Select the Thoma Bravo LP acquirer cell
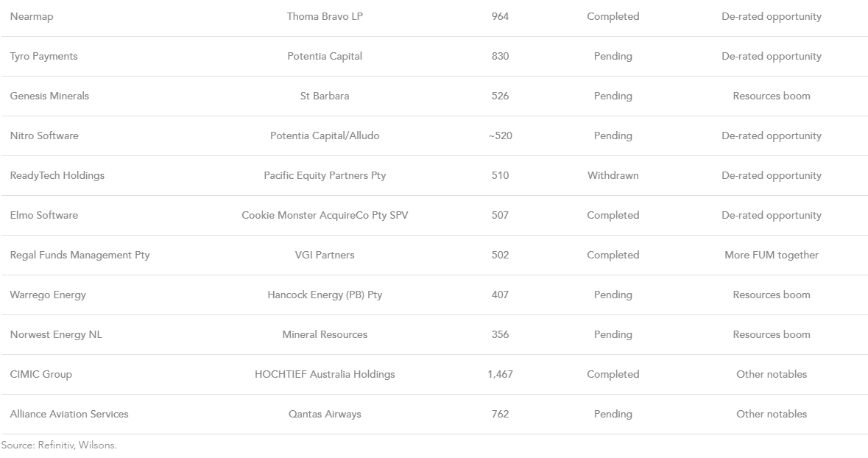Image resolution: width=868 pixels, height=458 pixels. coord(325,16)
